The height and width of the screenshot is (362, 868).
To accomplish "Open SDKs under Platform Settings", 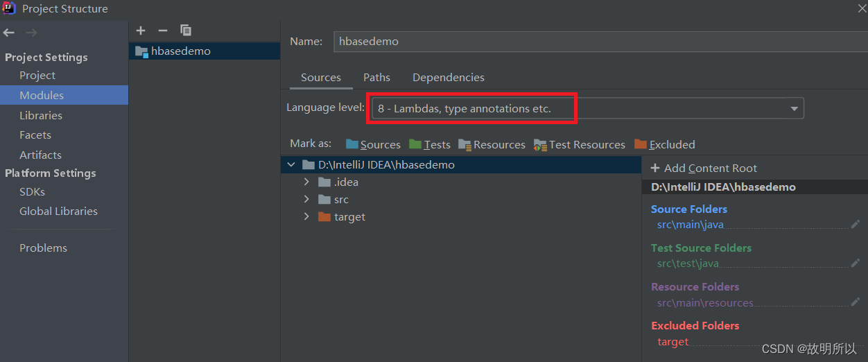I will (x=32, y=191).
